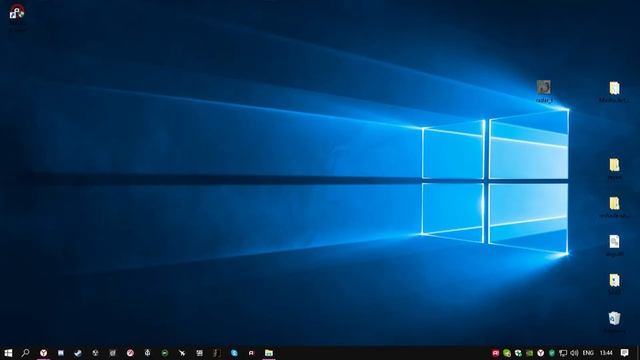Image resolution: width=640 pixels, height=360 pixels.
Task: Open the NVIDIA tray icon
Action: pos(529,353)
